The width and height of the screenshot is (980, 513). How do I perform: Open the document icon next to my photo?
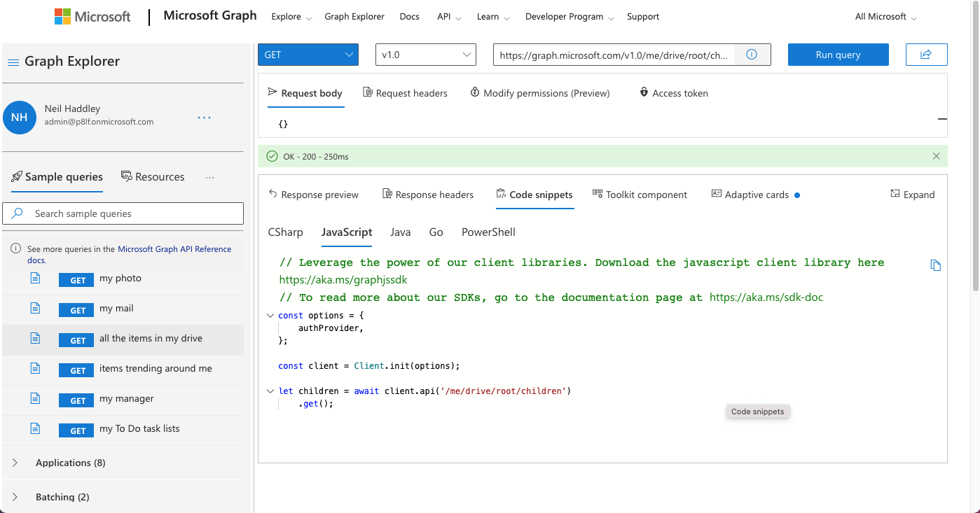coord(35,279)
